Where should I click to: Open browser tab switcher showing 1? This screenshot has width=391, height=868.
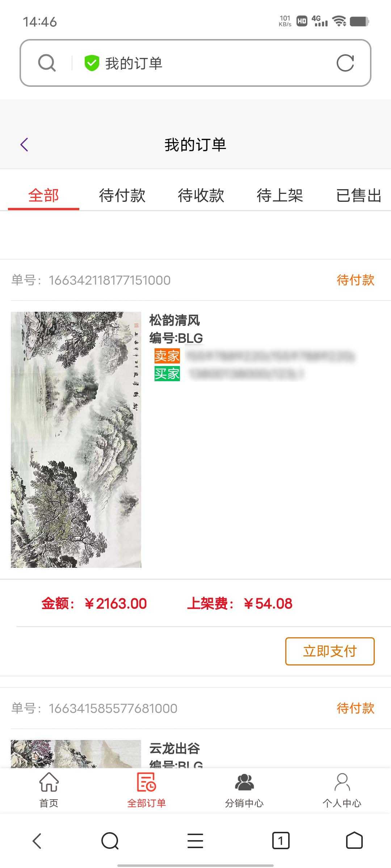(x=281, y=841)
